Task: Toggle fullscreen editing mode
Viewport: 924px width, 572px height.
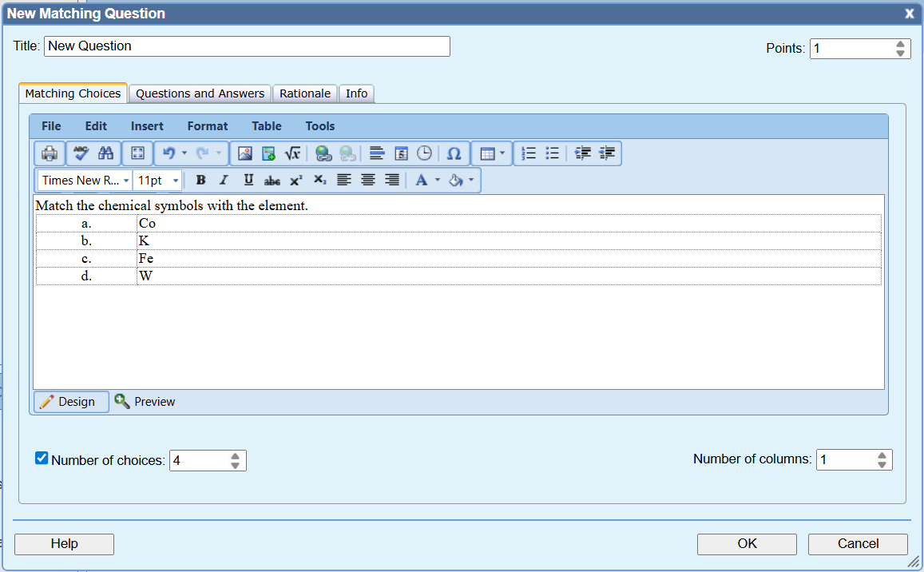Action: pyautogui.click(x=137, y=153)
